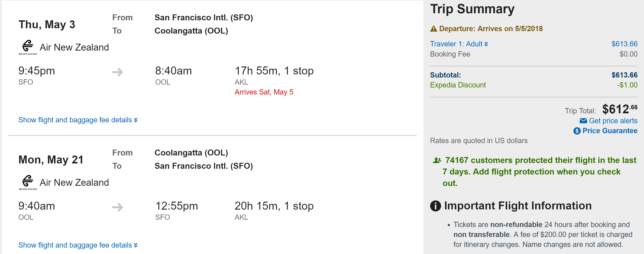Click the dollar badge icon beside Price Guarantee
Image resolution: width=644 pixels, height=254 pixels.
coord(577,131)
